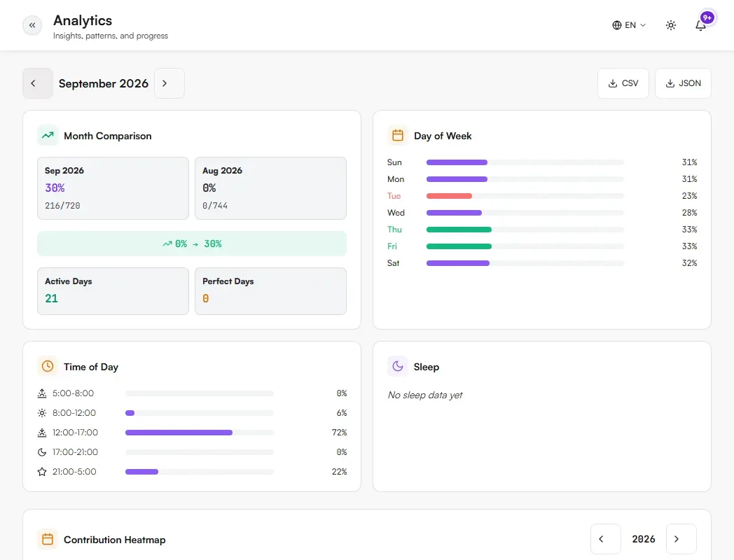Click the 12:00-17:00 progress bar

200,433
